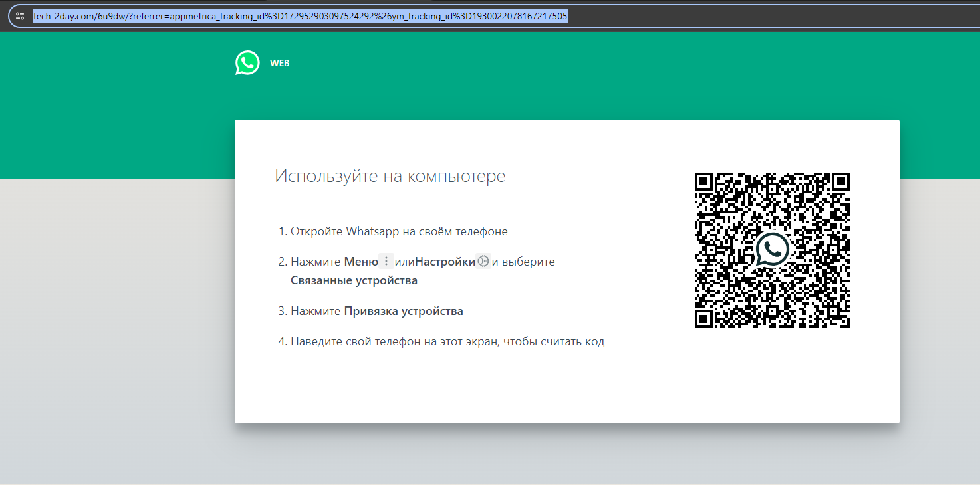Viewport: 980px width, 485px height.
Task: Click the Настройки gear icon in step 2
Action: 483,261
